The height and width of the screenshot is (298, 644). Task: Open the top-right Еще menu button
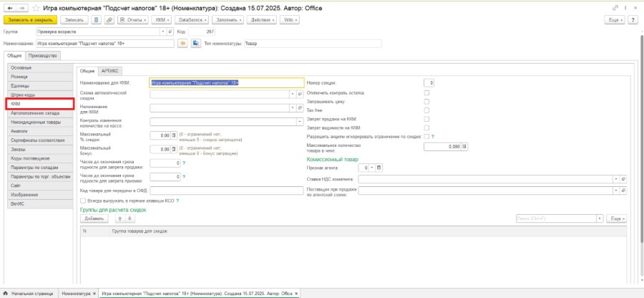point(615,20)
